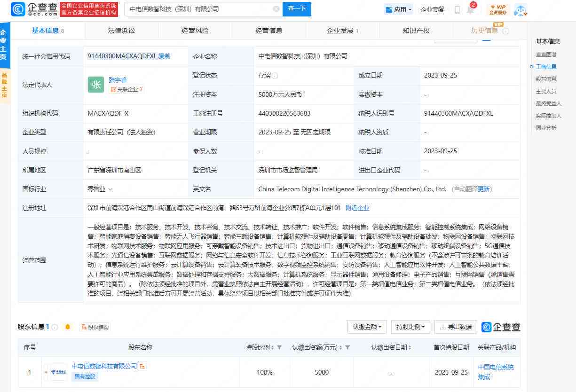Jump to 同业分析 in sidebar
The height and width of the screenshot is (392, 576).
coord(546,128)
